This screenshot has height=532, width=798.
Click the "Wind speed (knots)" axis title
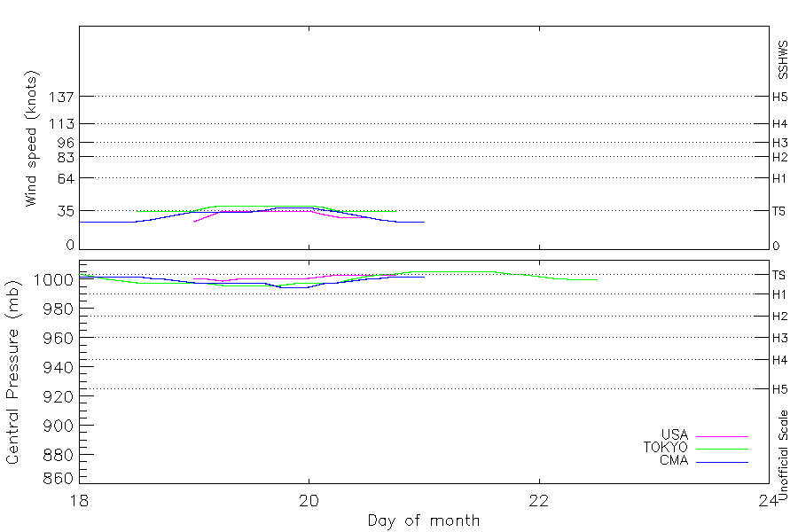[x=31, y=138]
